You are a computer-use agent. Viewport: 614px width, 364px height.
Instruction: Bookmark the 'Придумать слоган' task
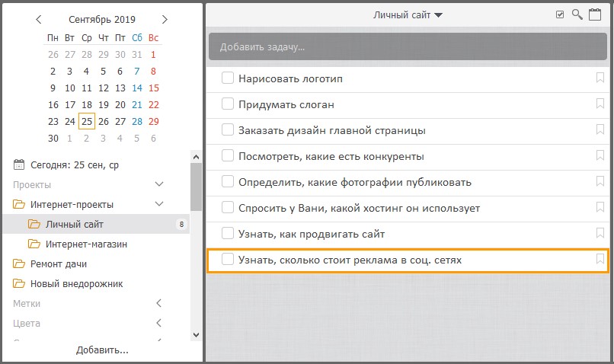(600, 104)
